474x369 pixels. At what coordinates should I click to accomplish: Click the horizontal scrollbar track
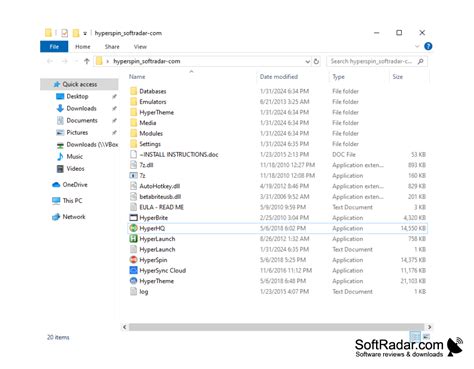(x=276, y=327)
